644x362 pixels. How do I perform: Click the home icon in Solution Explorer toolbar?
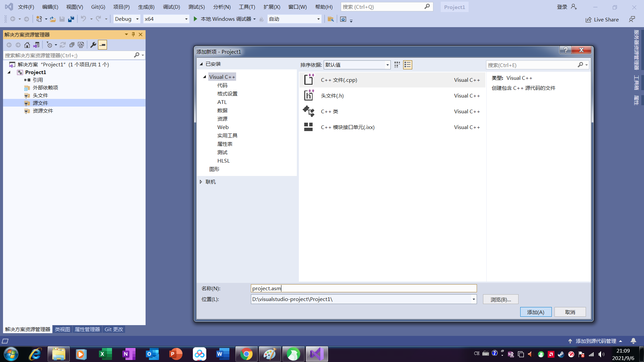tap(27, 45)
